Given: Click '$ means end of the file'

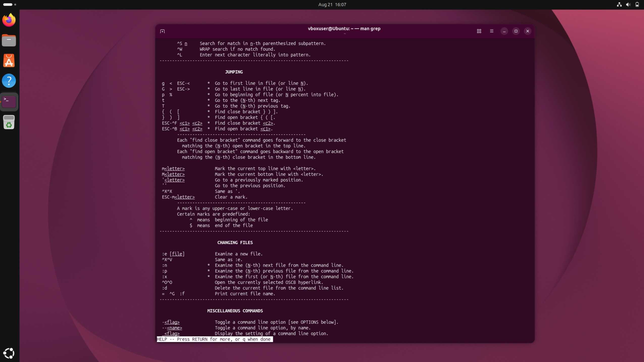Looking at the screenshot, I should click(221, 225).
